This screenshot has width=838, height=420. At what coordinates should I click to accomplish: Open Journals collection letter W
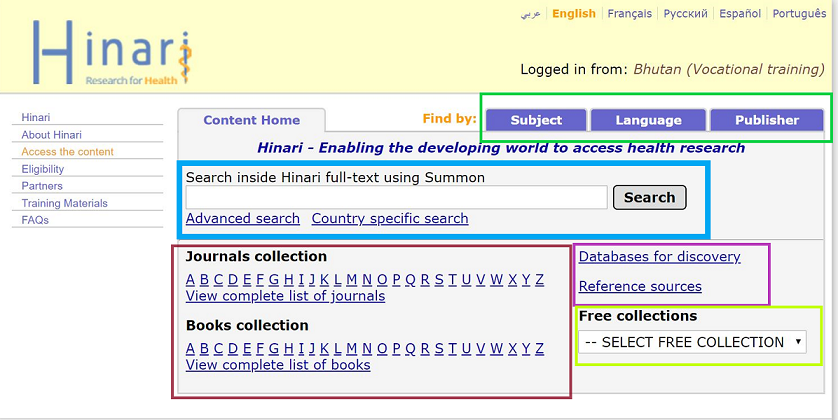[x=496, y=279]
